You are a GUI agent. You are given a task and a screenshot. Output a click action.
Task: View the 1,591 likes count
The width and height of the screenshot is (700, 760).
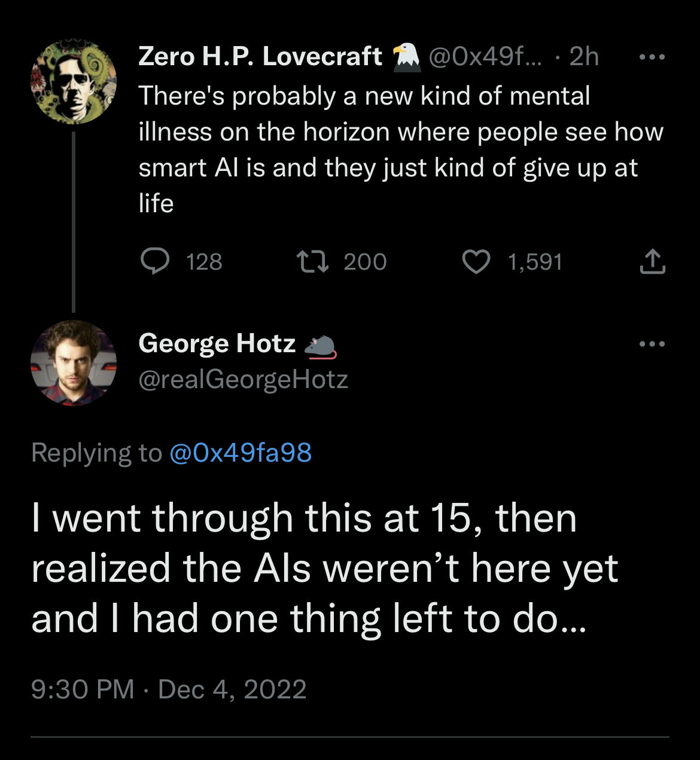pyautogui.click(x=535, y=262)
